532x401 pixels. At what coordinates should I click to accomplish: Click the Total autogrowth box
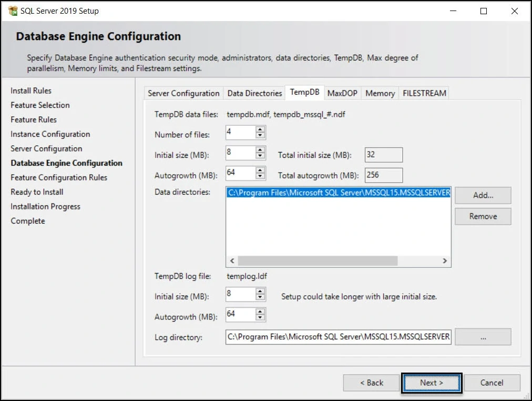384,175
